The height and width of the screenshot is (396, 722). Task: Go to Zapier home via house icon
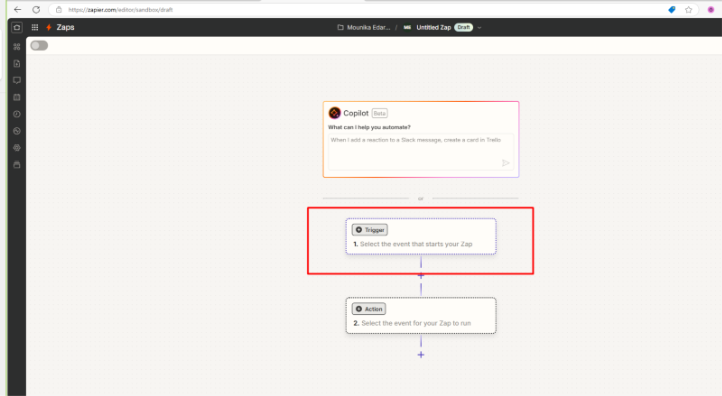(17, 27)
